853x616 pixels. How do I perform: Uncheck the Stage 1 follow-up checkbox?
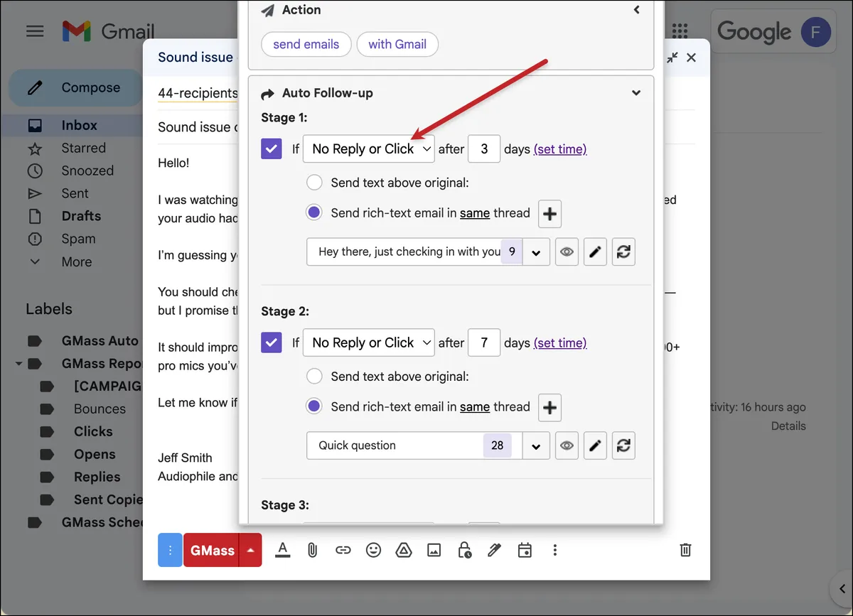click(x=272, y=149)
